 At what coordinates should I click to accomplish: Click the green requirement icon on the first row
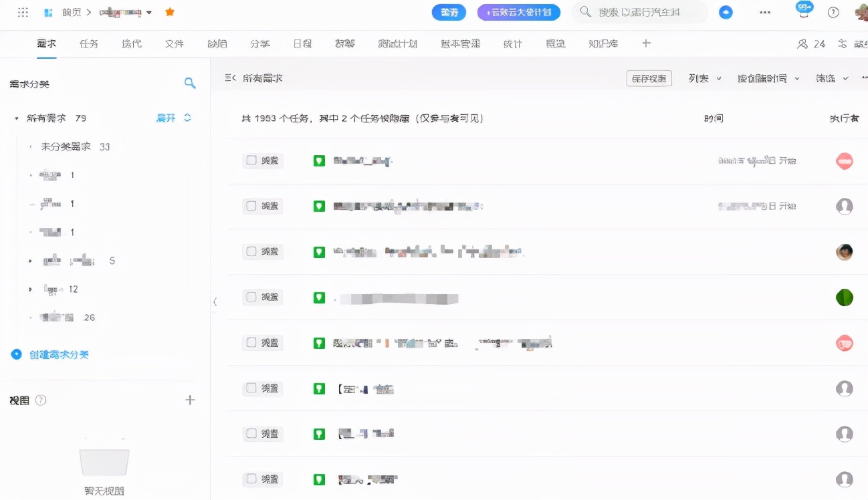tap(319, 160)
